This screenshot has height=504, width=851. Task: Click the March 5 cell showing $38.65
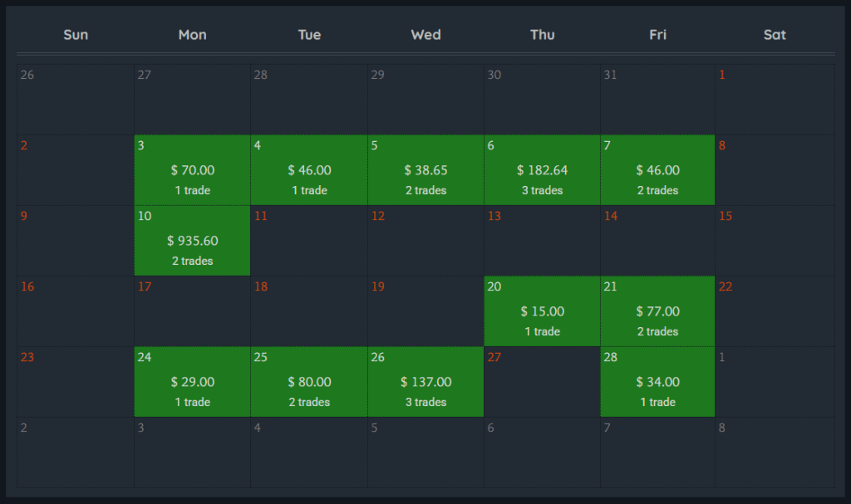pyautogui.click(x=425, y=170)
